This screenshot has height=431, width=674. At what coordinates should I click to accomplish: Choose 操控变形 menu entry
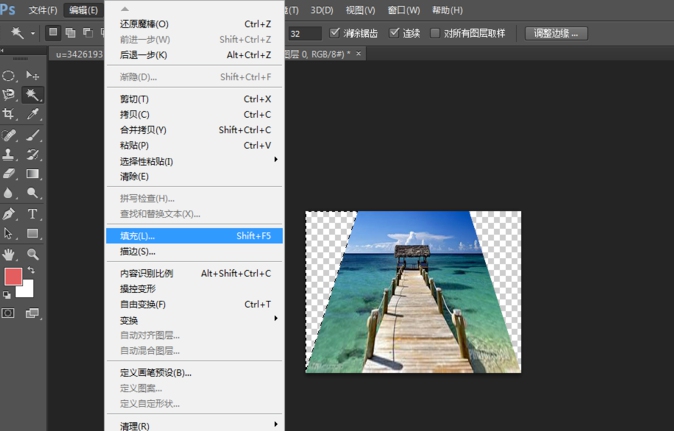pos(194,289)
